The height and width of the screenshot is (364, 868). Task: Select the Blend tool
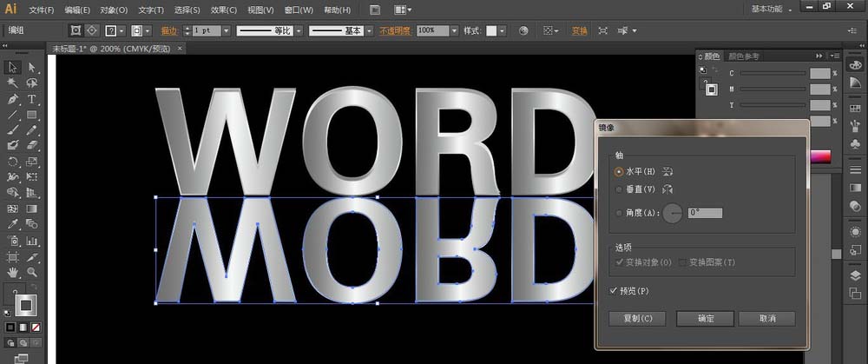32,224
